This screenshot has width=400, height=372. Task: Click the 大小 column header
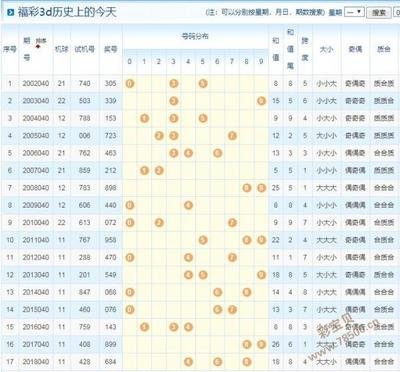[326, 49]
